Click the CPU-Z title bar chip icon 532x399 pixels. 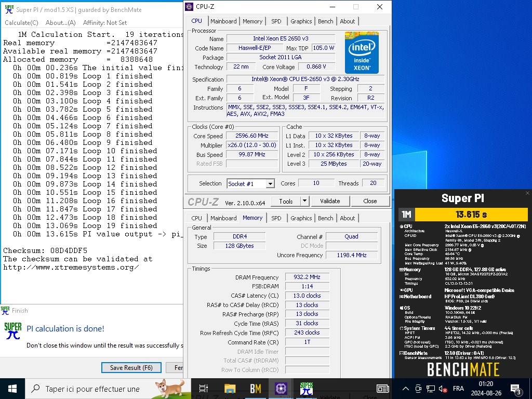pos(189,7)
